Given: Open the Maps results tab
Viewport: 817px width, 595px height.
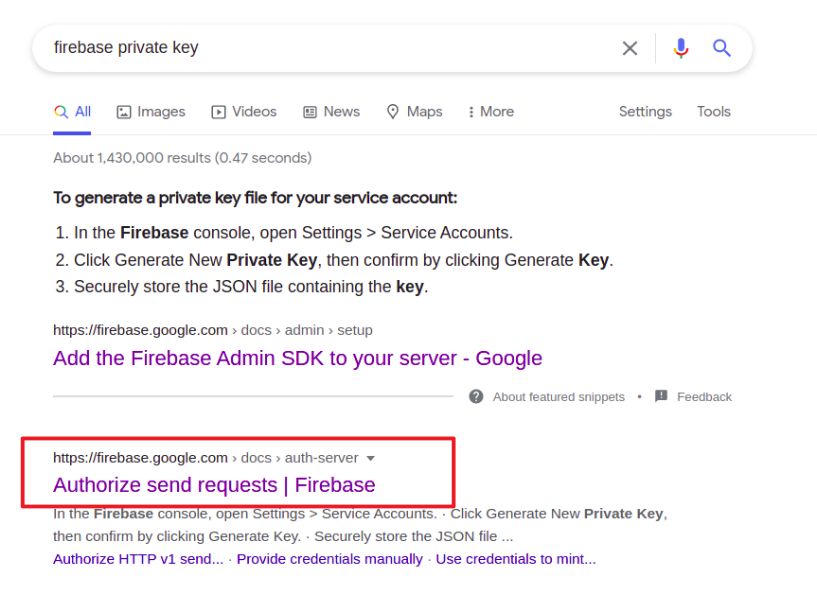Looking at the screenshot, I should click(414, 112).
